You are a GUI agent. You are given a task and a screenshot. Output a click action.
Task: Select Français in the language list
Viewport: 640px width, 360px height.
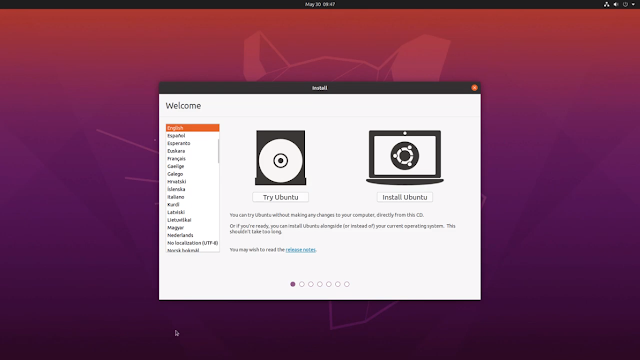[192, 159]
